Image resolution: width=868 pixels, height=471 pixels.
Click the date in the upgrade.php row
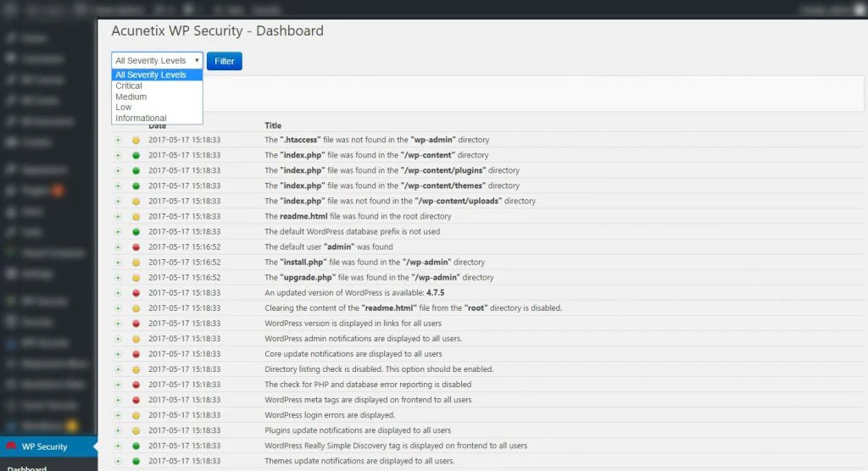tap(184, 278)
